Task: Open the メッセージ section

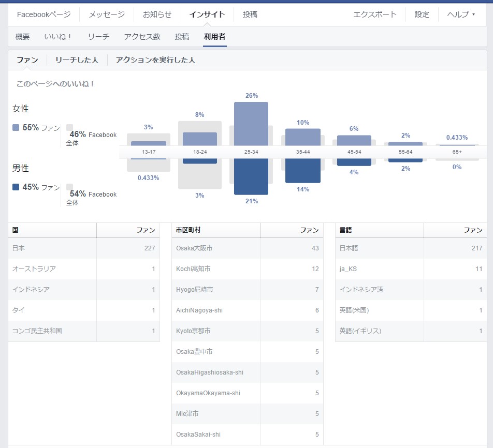Action: pos(107,14)
